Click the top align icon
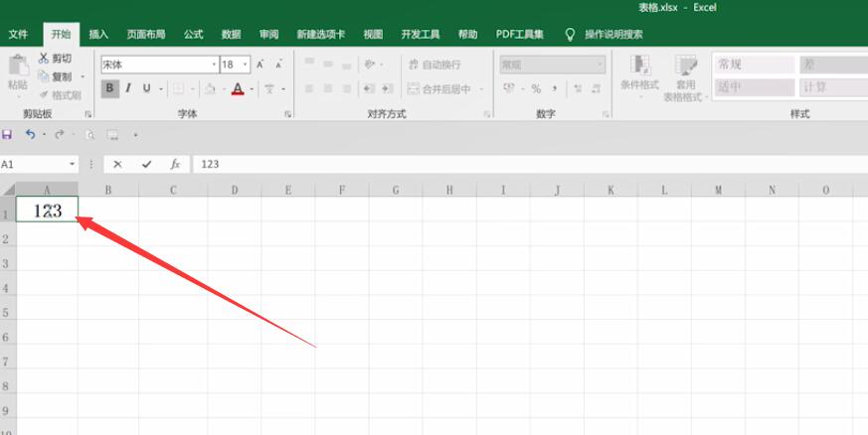The width and height of the screenshot is (868, 435). [x=309, y=64]
